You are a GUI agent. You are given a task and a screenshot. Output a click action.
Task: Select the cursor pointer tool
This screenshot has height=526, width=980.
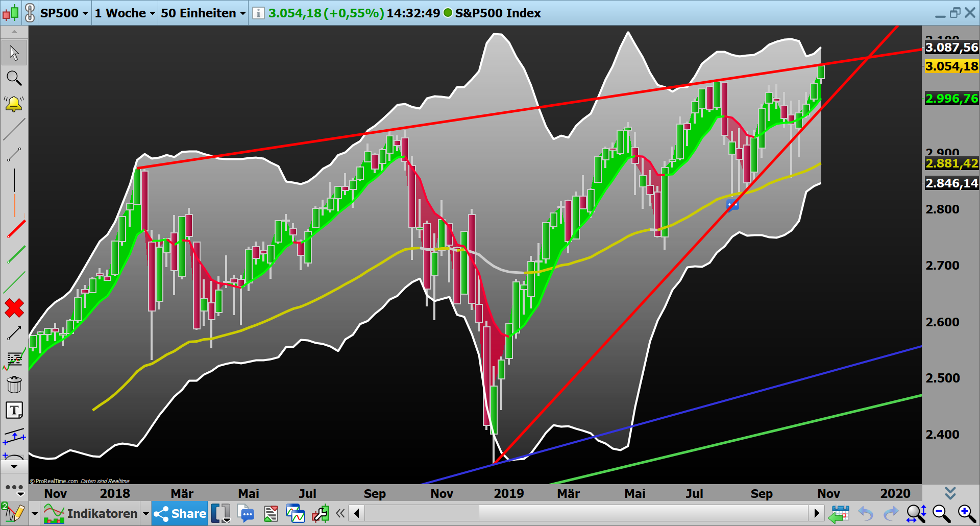click(14, 53)
